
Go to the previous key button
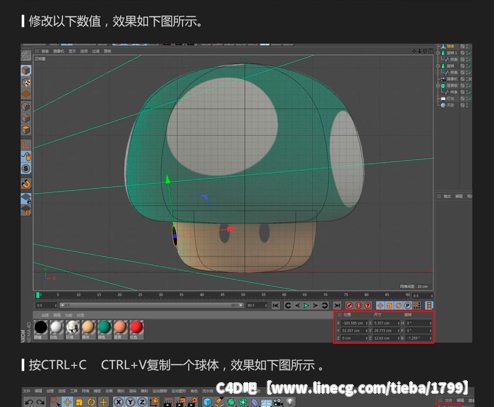288,305
